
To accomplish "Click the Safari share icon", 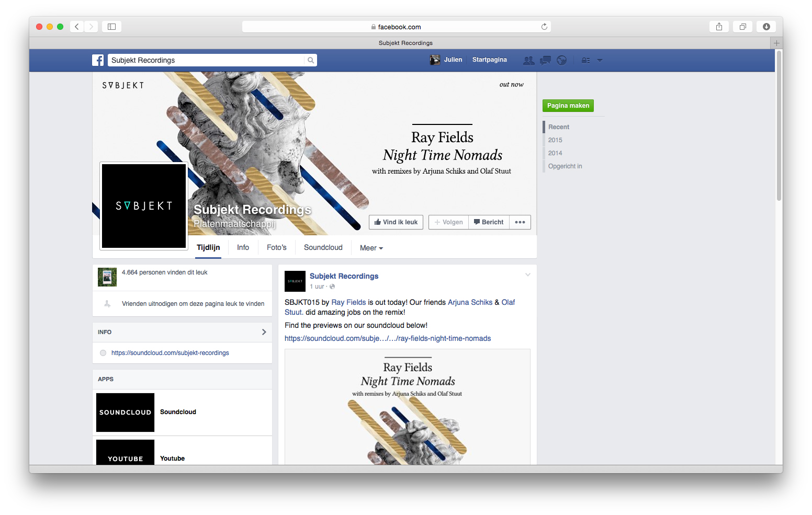I will pos(719,27).
